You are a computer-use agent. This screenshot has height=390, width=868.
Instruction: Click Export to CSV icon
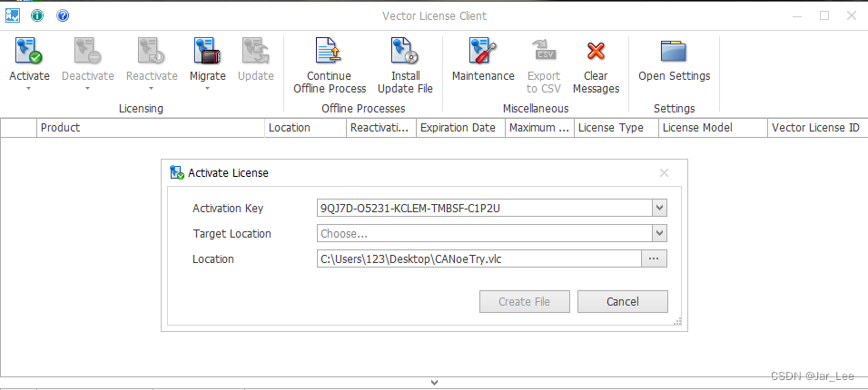[x=543, y=51]
